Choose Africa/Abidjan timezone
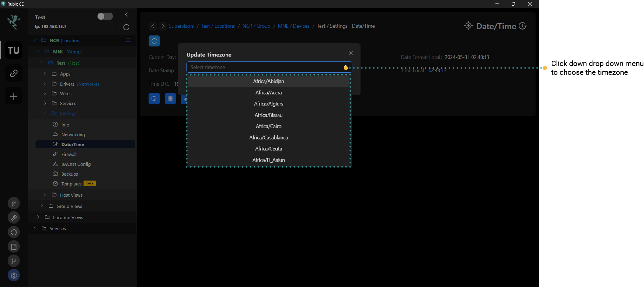This screenshot has height=287, width=644. pos(268,81)
